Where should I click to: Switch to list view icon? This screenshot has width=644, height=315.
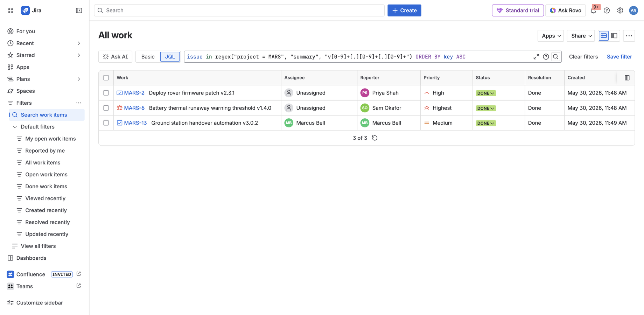[x=604, y=36]
